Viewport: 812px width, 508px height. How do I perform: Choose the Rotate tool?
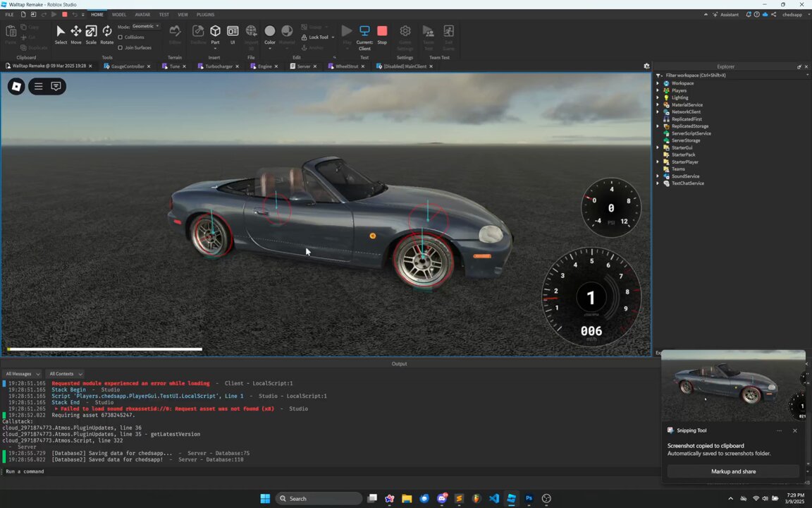106,35
